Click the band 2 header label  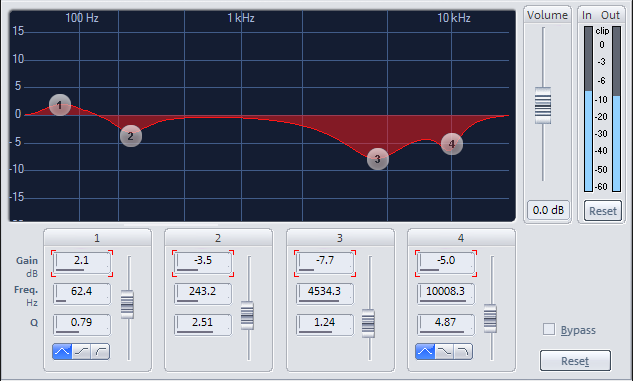point(218,238)
